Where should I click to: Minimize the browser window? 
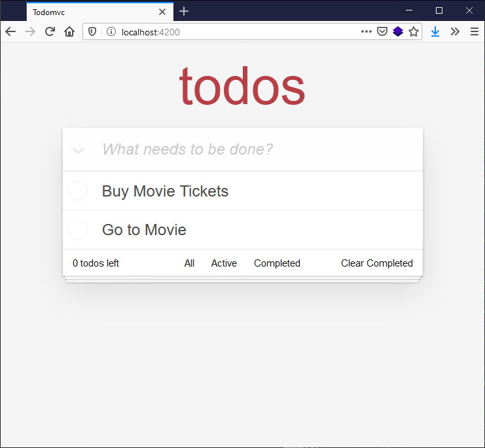coord(409,10)
